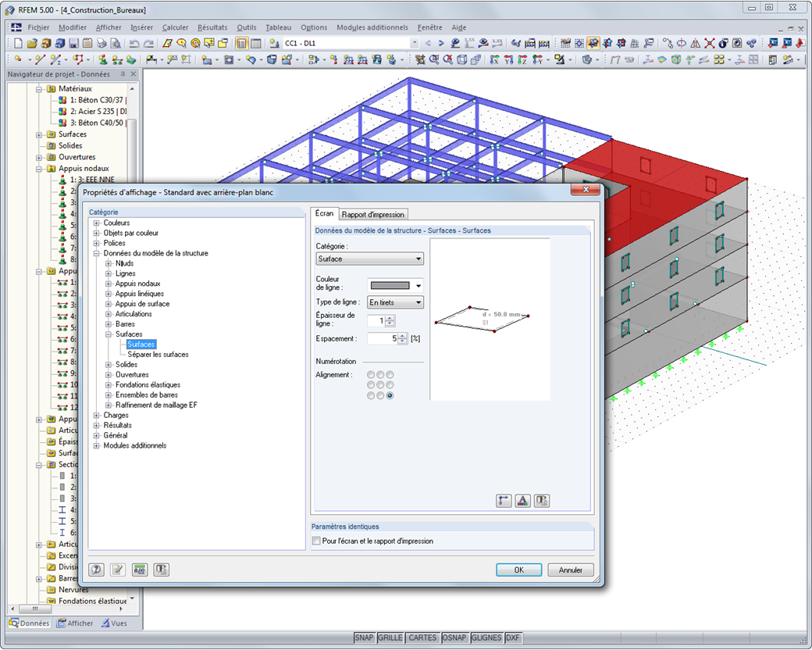812x650 pixels.
Task: Click the Print icon in toolbar
Action: [x=102, y=44]
